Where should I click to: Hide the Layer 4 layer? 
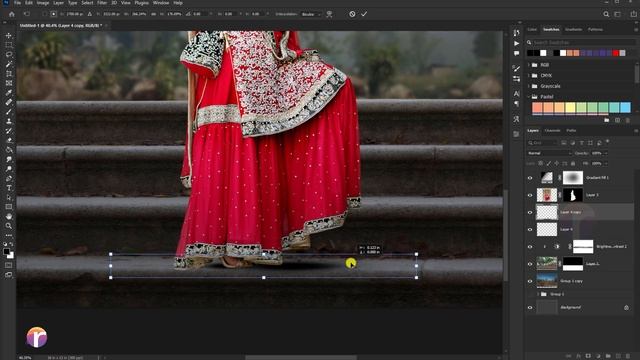pyautogui.click(x=530, y=229)
